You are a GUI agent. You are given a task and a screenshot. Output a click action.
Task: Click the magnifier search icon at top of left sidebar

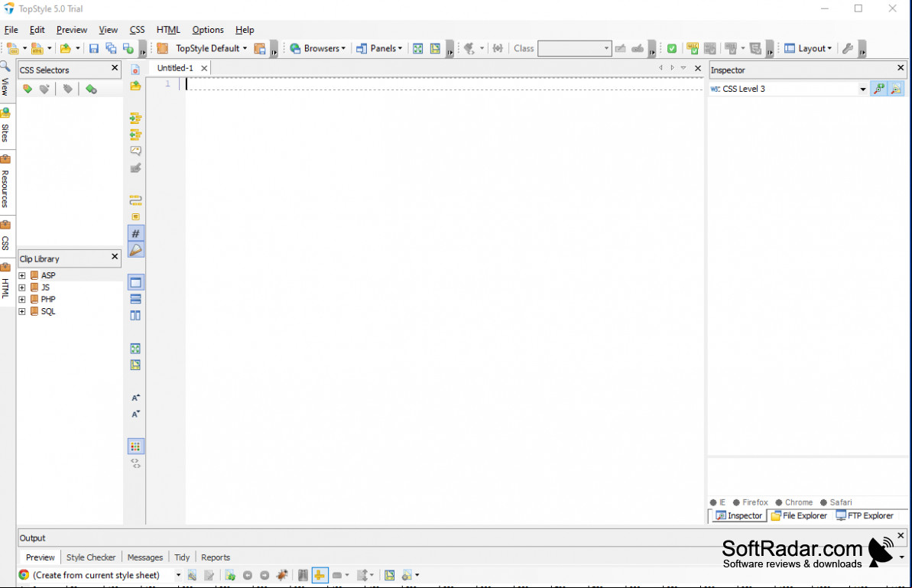coord(5,66)
